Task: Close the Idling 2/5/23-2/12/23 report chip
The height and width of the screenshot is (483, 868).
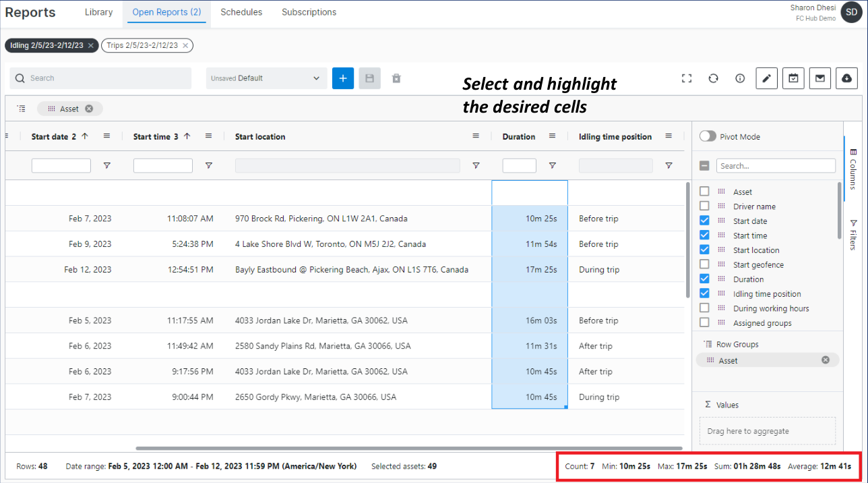Action: [x=91, y=45]
